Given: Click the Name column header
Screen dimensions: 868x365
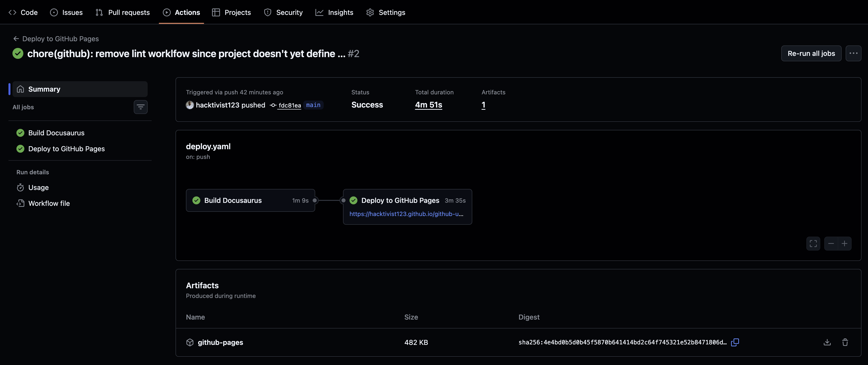Looking at the screenshot, I should [195, 317].
